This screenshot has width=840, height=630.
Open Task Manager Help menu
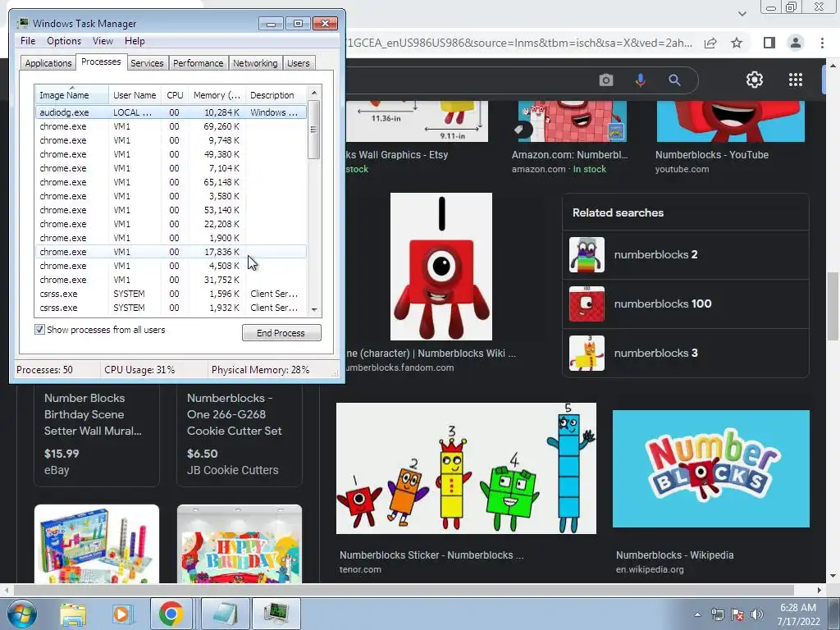tap(135, 41)
